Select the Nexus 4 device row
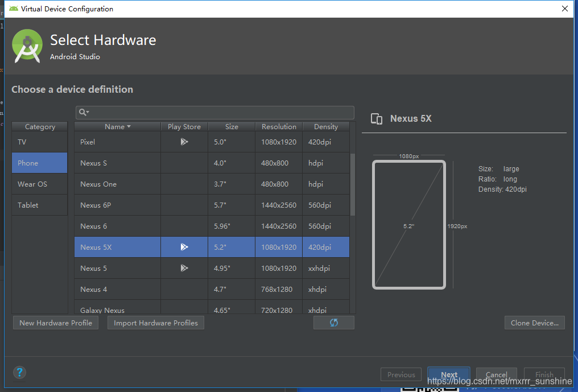The height and width of the screenshot is (392, 578). pyautogui.click(x=212, y=289)
